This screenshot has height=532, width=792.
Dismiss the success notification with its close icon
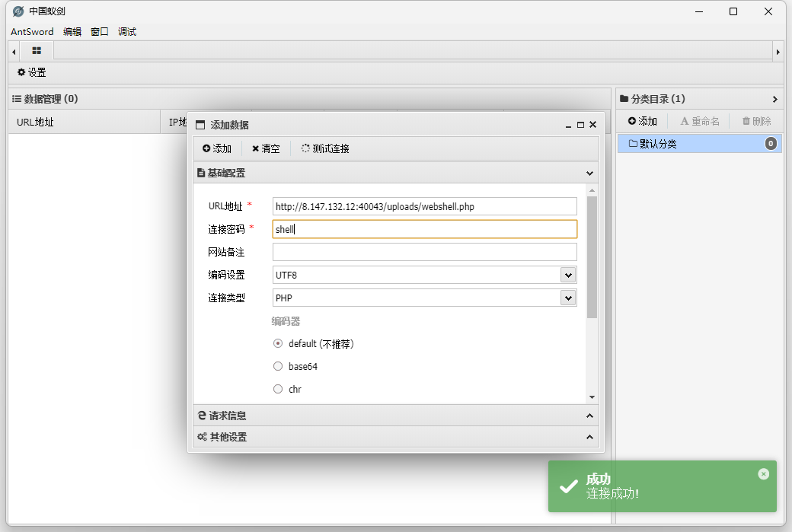[763, 474]
